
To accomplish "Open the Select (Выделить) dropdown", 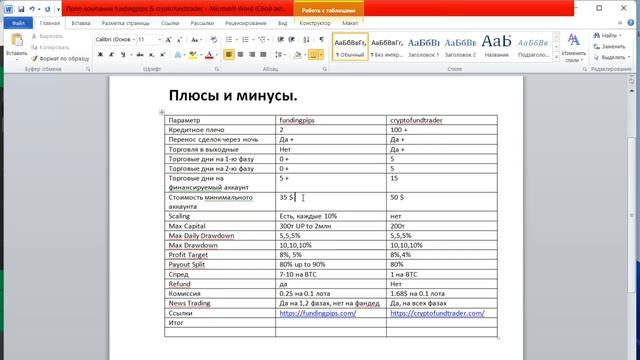I will [629, 58].
